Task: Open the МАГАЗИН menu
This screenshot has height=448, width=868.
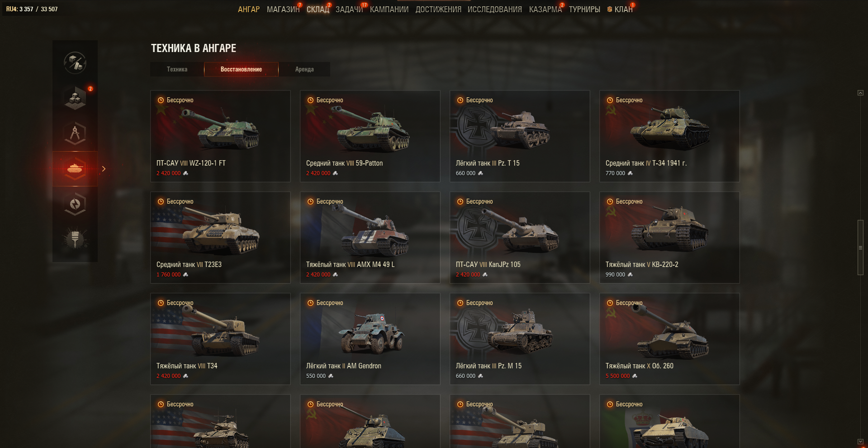Action: (x=283, y=9)
